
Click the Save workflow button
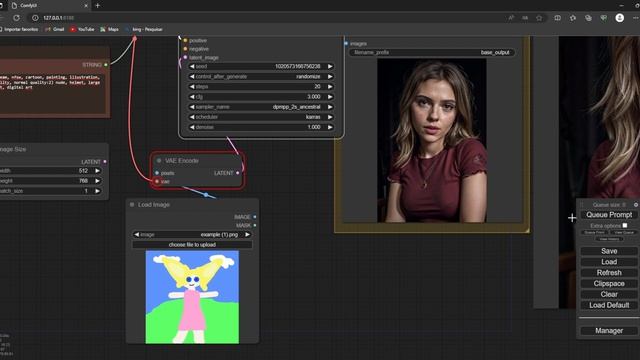point(609,251)
